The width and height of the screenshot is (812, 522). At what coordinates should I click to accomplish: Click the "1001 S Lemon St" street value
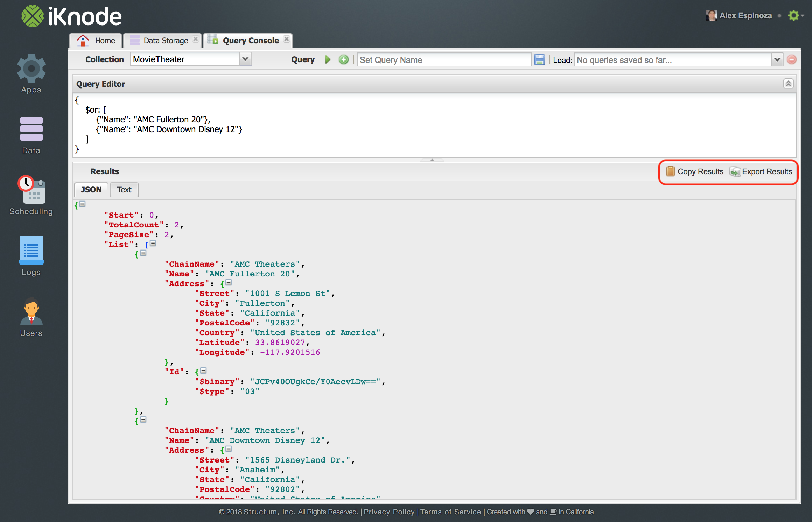tap(288, 293)
